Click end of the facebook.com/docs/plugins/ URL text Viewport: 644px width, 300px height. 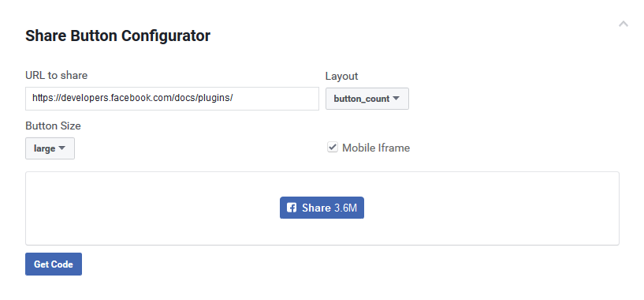click(233, 99)
